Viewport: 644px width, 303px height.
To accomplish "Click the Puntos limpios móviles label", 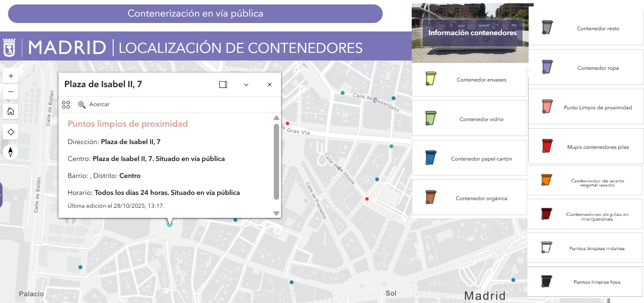I will [597, 249].
